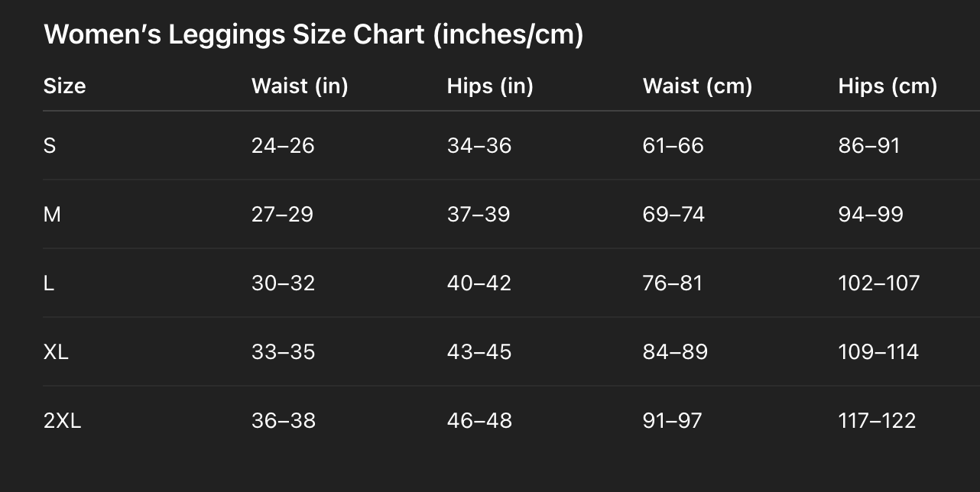Select the L size row label
The image size is (980, 492).
coord(49,283)
